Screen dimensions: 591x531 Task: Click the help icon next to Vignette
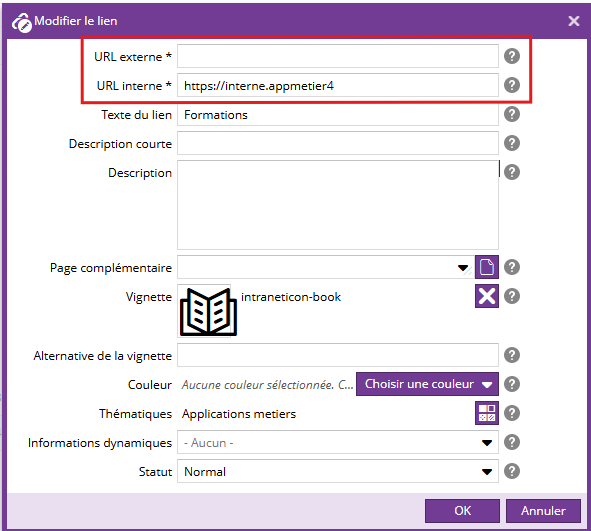pos(512,296)
